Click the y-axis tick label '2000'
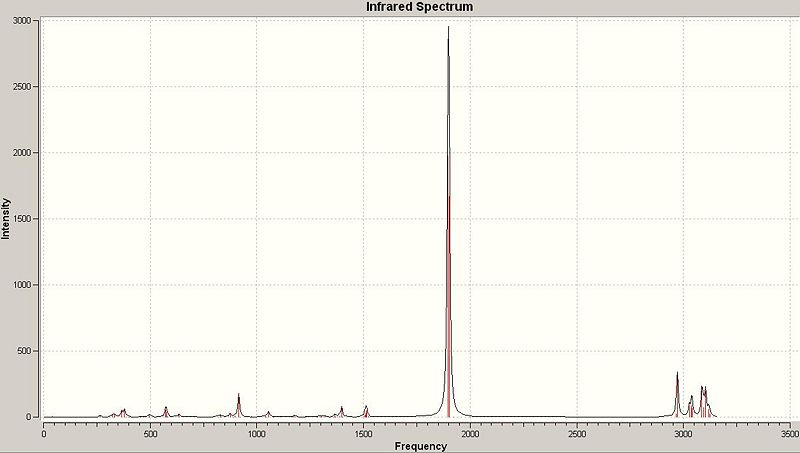800x453 pixels. 22,153
